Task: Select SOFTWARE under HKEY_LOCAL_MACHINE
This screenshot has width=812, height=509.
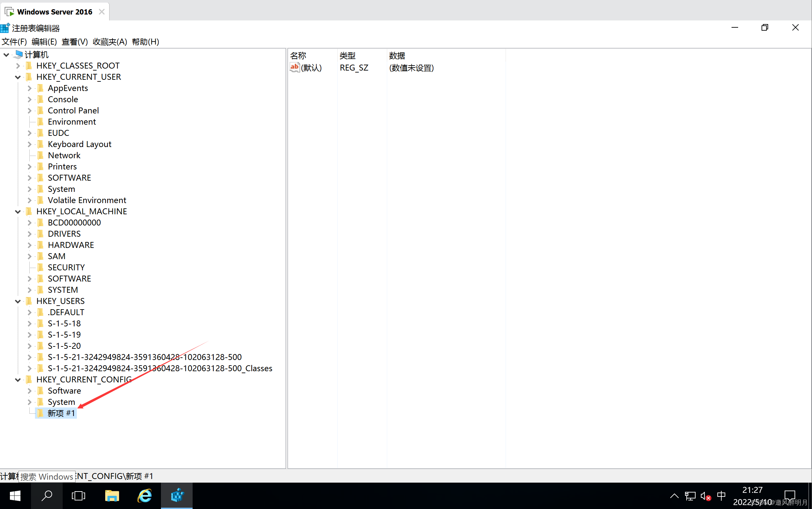Action: 69,279
